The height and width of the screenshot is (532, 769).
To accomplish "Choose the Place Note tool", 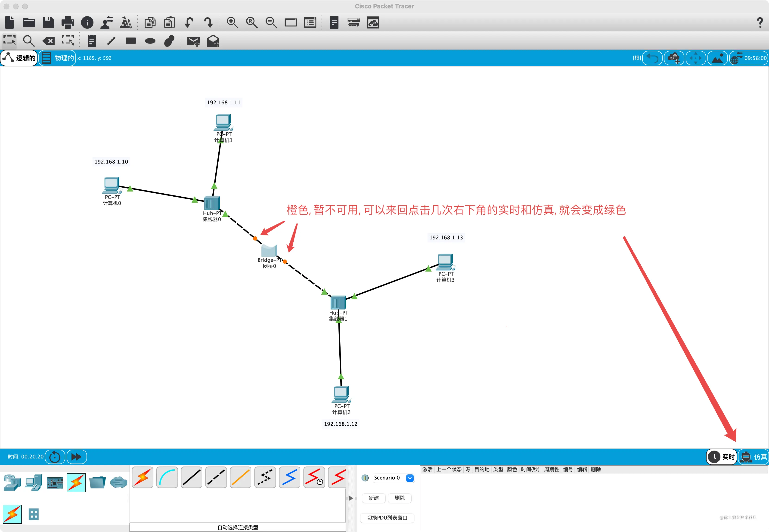I will pos(92,41).
